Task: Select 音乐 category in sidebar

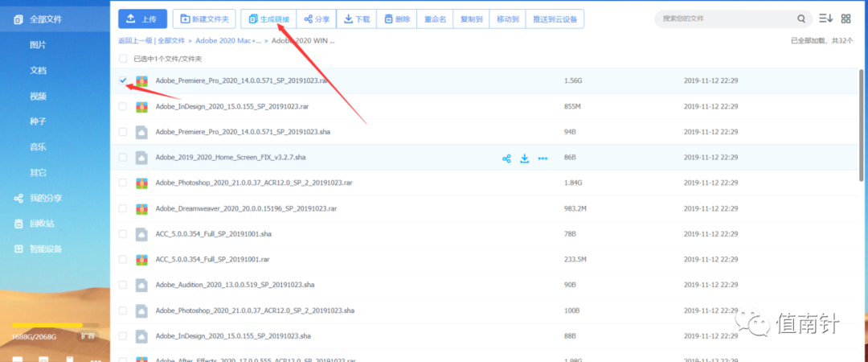Action: tap(38, 147)
